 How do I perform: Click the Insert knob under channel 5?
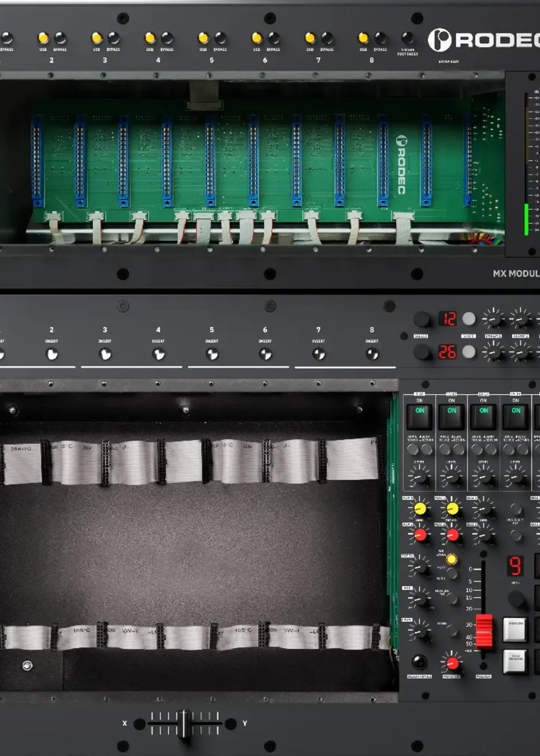212,354
